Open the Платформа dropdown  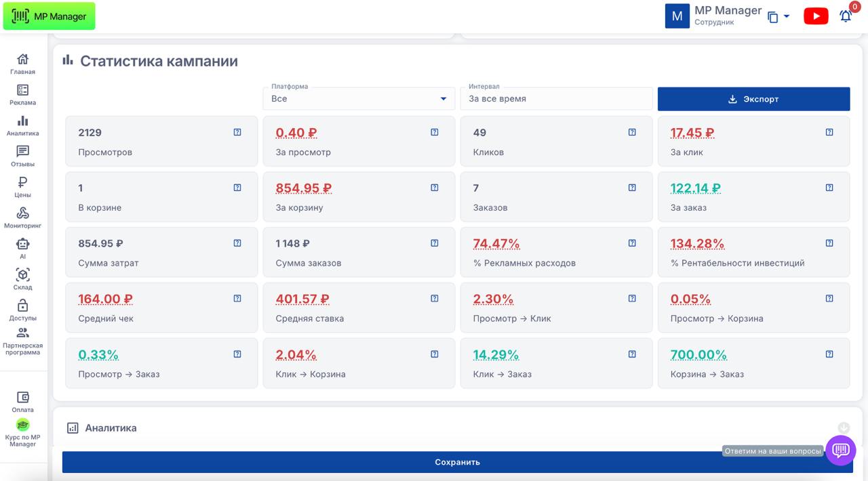[359, 99]
